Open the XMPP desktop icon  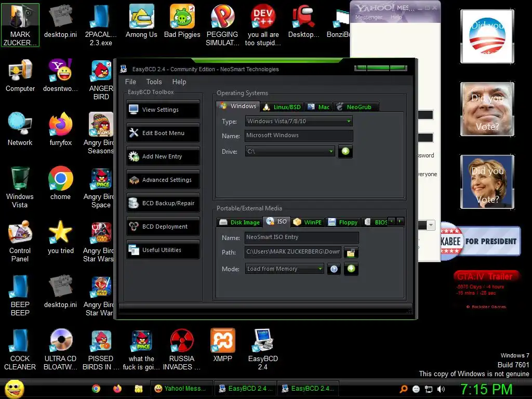[x=222, y=345]
